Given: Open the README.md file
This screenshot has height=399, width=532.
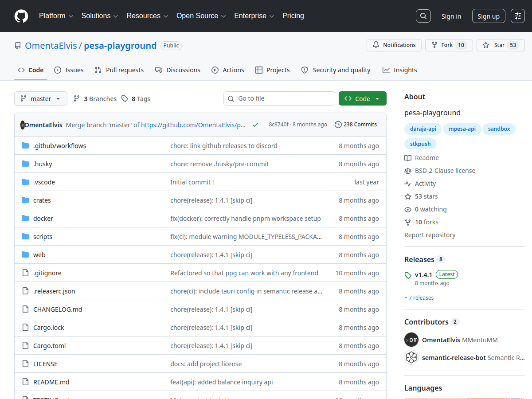Looking at the screenshot, I should (51, 382).
